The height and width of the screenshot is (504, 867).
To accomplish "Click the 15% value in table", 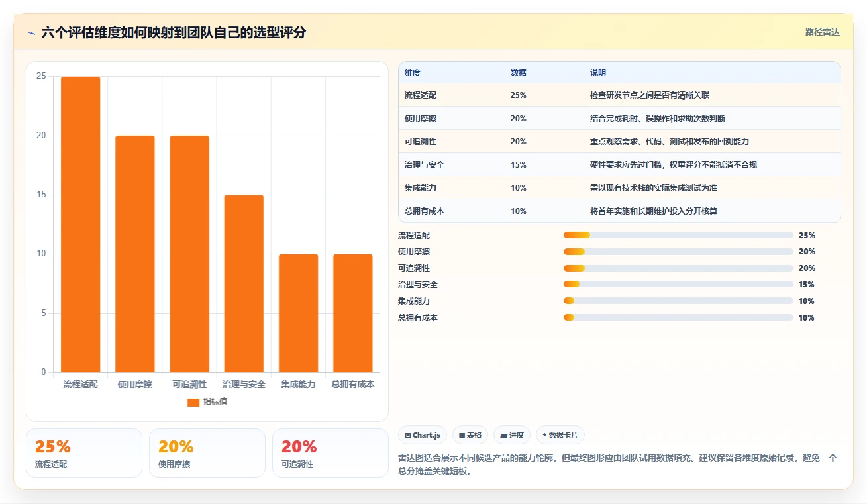I will [x=519, y=165].
